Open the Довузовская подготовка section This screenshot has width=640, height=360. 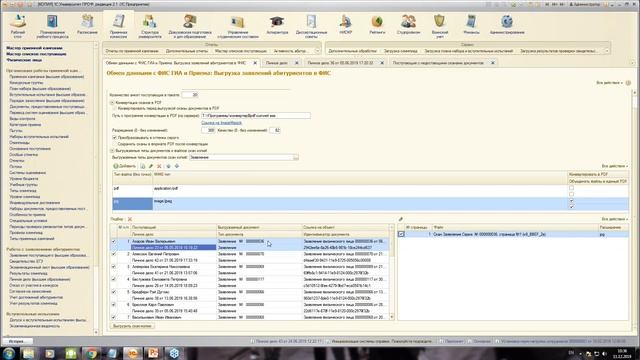[190, 26]
